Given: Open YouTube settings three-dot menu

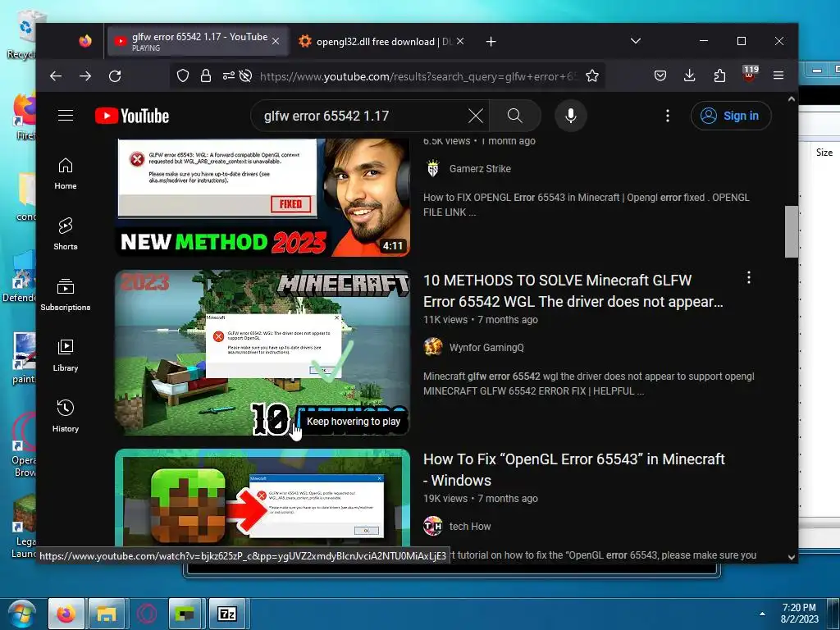Looking at the screenshot, I should click(x=667, y=116).
